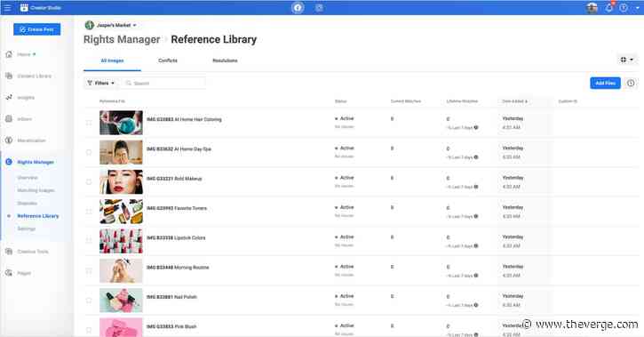The image size is (644, 337).
Task: Click the Lipstick Colors file name text
Action: 176,237
